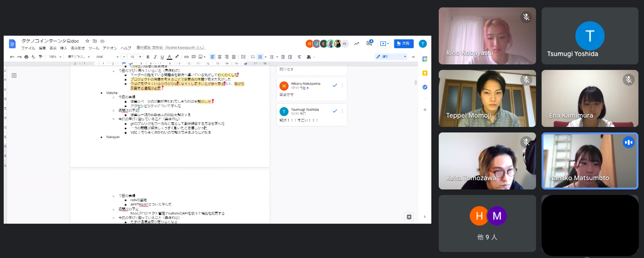The image size is (644, 258).
Task: Undo the last edit
Action: coord(12,57)
